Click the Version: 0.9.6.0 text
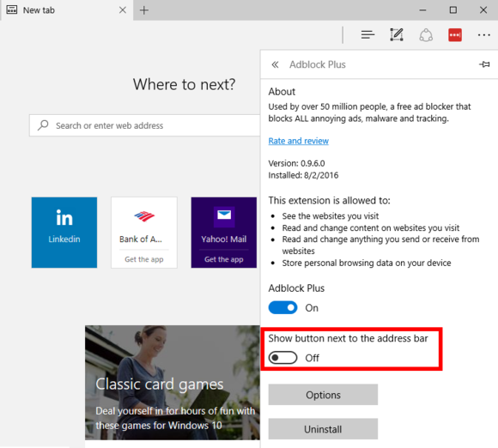This screenshot has width=498, height=448. [x=296, y=164]
